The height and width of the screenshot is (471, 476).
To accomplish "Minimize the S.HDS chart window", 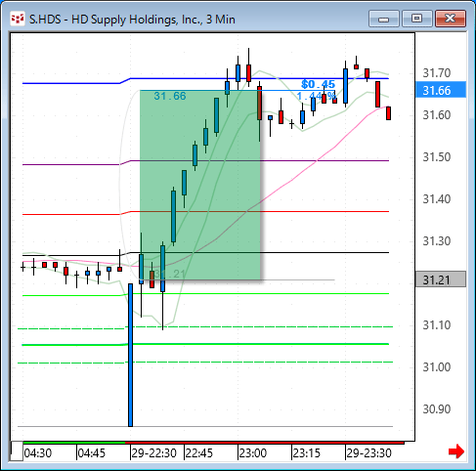I will pyautogui.click(x=384, y=19).
